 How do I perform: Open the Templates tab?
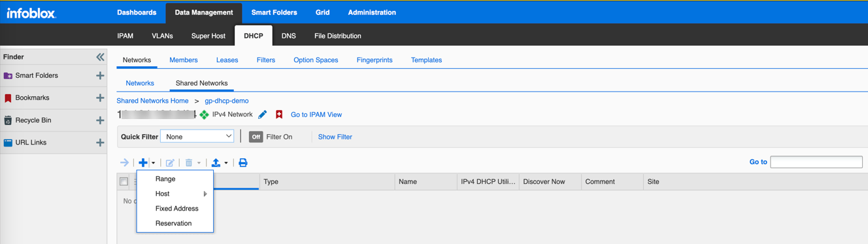coord(426,60)
